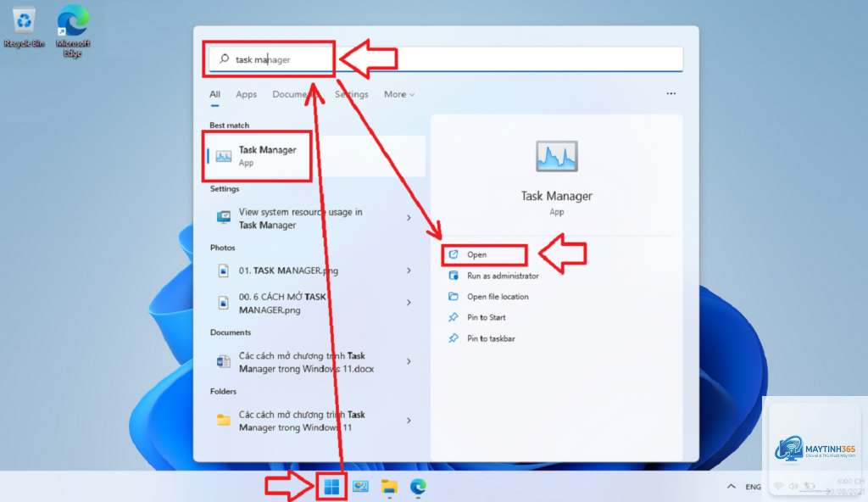Click the Open file location folder icon
868x502 pixels.
[453, 297]
